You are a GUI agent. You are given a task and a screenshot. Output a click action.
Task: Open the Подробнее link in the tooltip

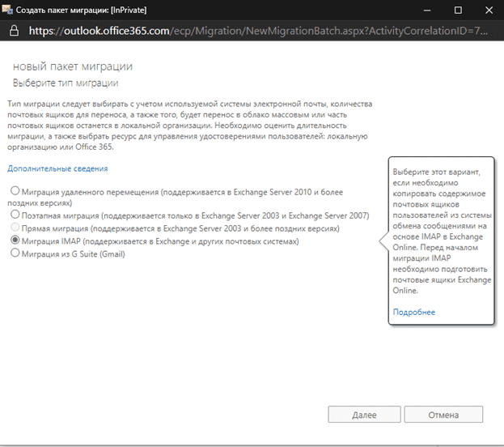(413, 312)
